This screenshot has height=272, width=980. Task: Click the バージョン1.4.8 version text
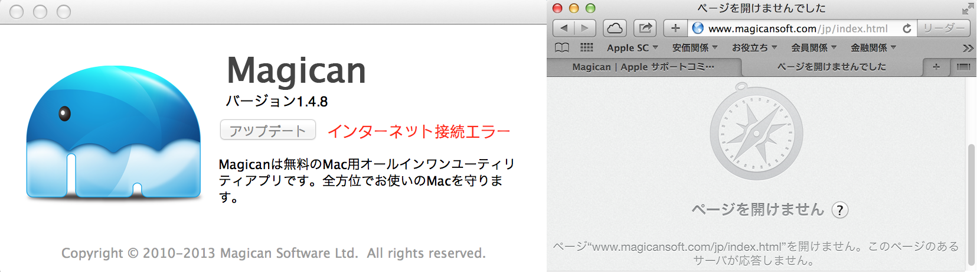tap(277, 101)
